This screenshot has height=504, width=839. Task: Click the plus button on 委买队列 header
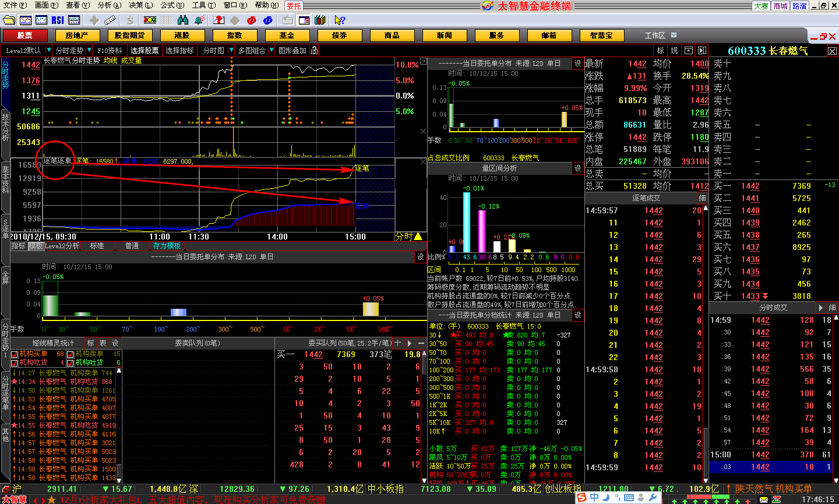(x=398, y=343)
